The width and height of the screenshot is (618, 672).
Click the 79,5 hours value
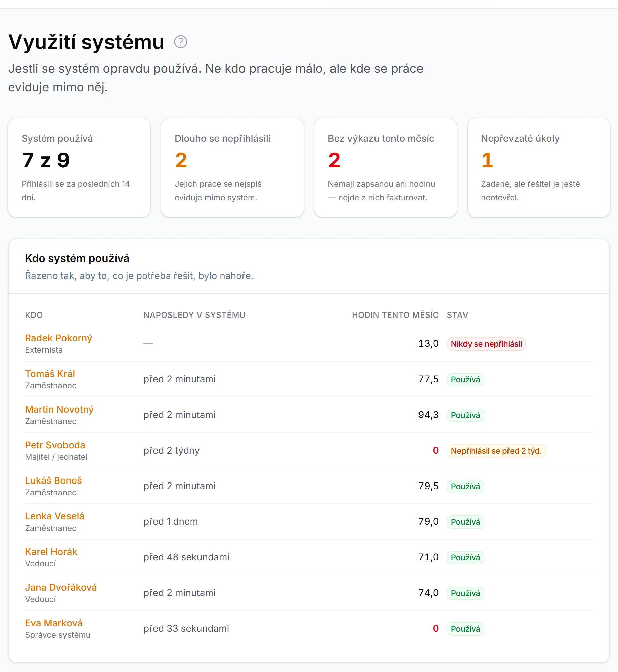(x=428, y=486)
